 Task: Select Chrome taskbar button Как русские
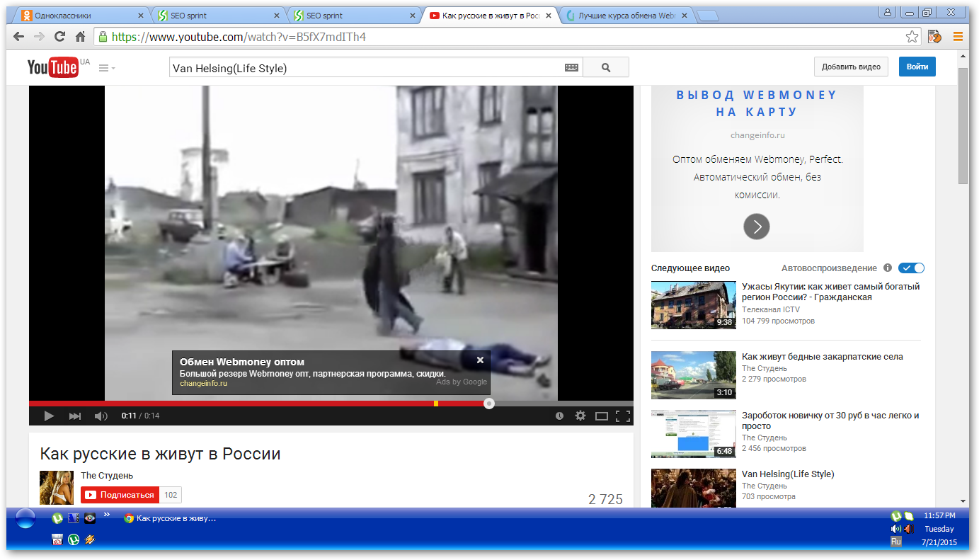click(170, 518)
